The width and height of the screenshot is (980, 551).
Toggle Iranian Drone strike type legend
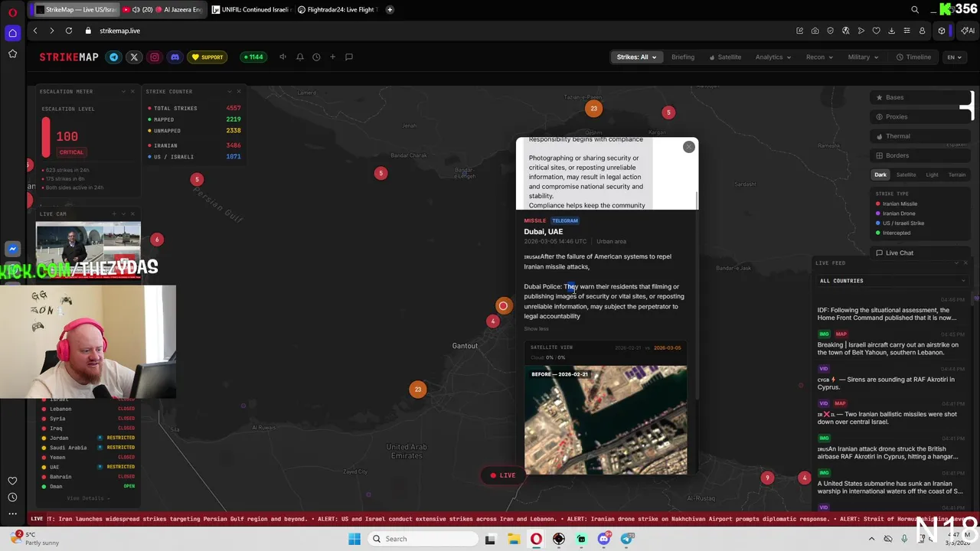(895, 214)
